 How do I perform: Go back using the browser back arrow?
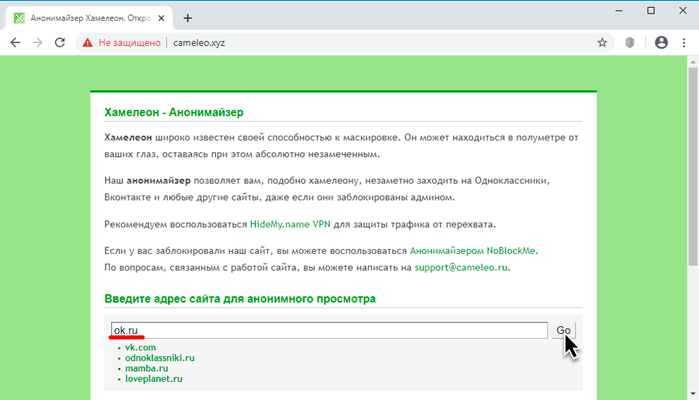(x=15, y=43)
